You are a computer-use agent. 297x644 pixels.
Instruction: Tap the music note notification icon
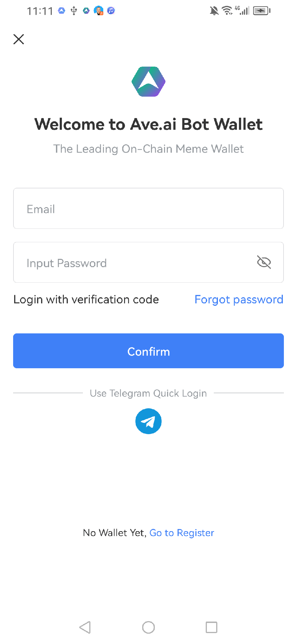point(111,11)
